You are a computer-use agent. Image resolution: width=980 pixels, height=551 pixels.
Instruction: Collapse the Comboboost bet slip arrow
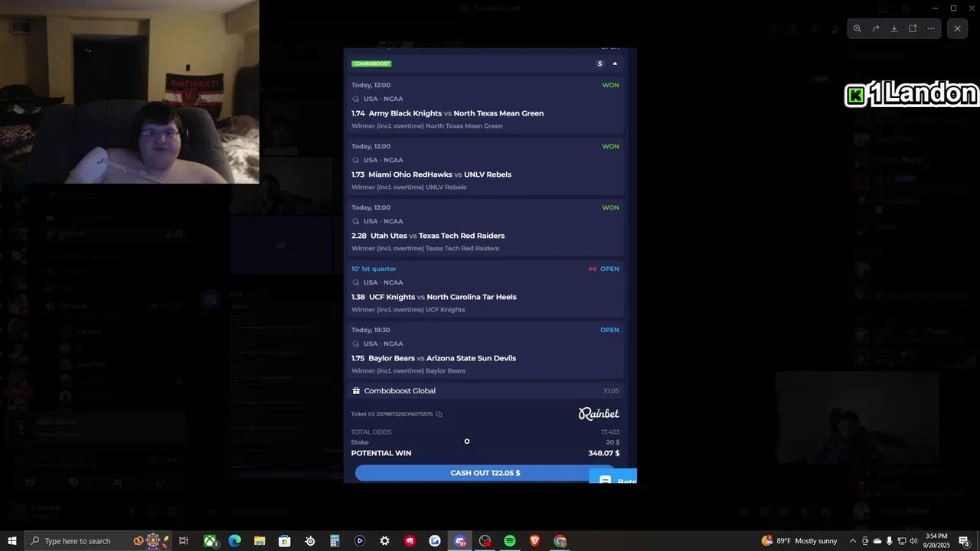click(615, 64)
